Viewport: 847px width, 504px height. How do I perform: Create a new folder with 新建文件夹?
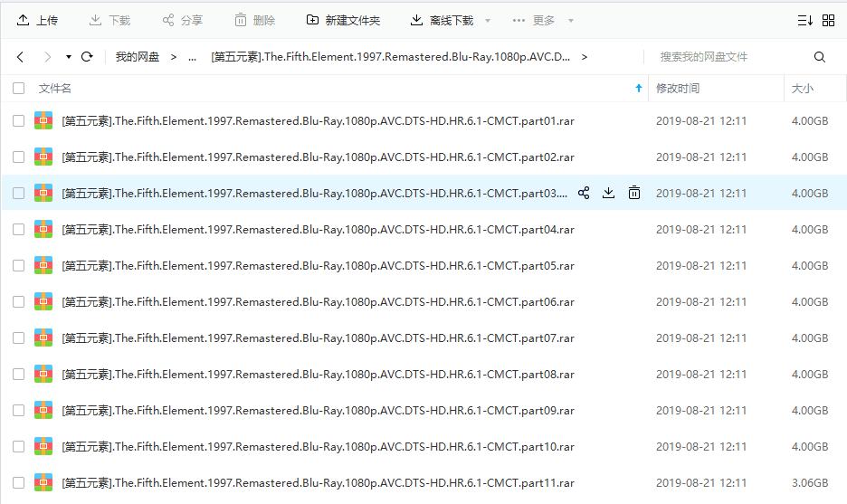click(343, 21)
